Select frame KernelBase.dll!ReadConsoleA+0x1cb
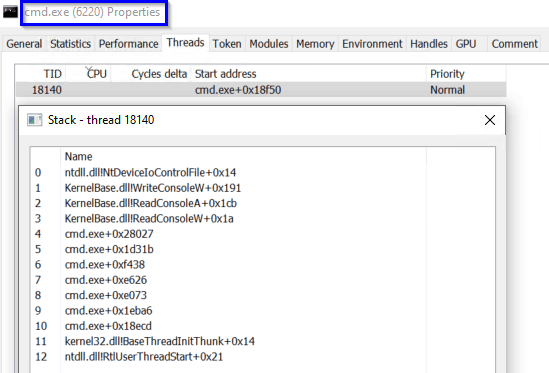Image resolution: width=549 pixels, height=373 pixels. click(x=151, y=203)
